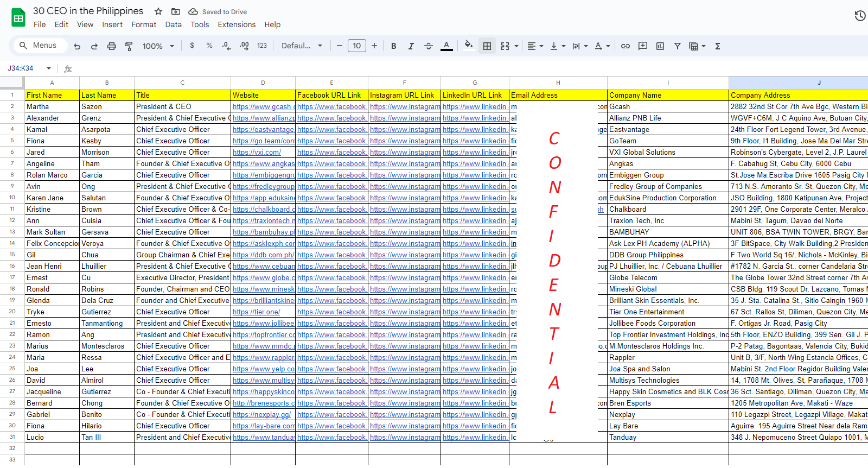The height and width of the screenshot is (468, 868).
Task: Open the functions (sigma) menu
Action: [718, 46]
